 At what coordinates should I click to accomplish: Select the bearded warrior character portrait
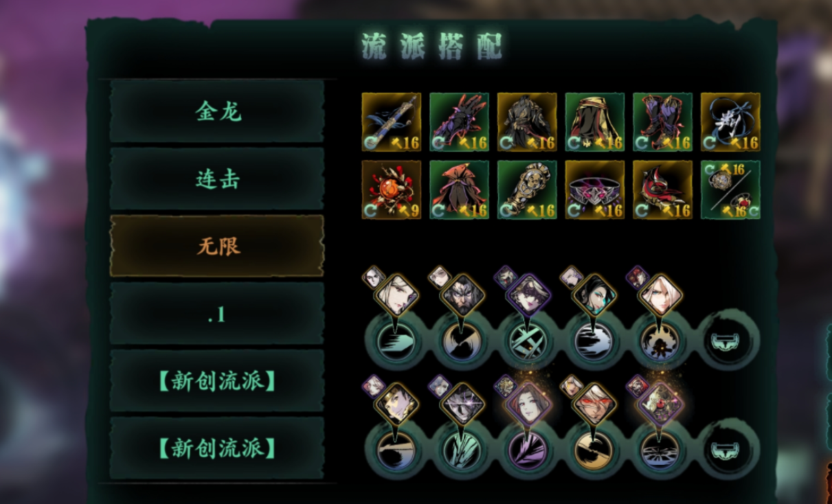coord(462,295)
